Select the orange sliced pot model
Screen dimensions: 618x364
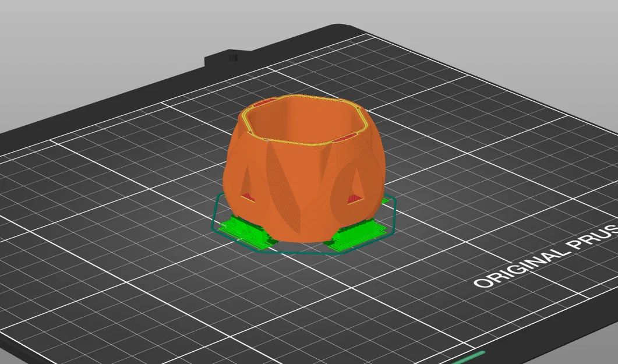pos(303,169)
